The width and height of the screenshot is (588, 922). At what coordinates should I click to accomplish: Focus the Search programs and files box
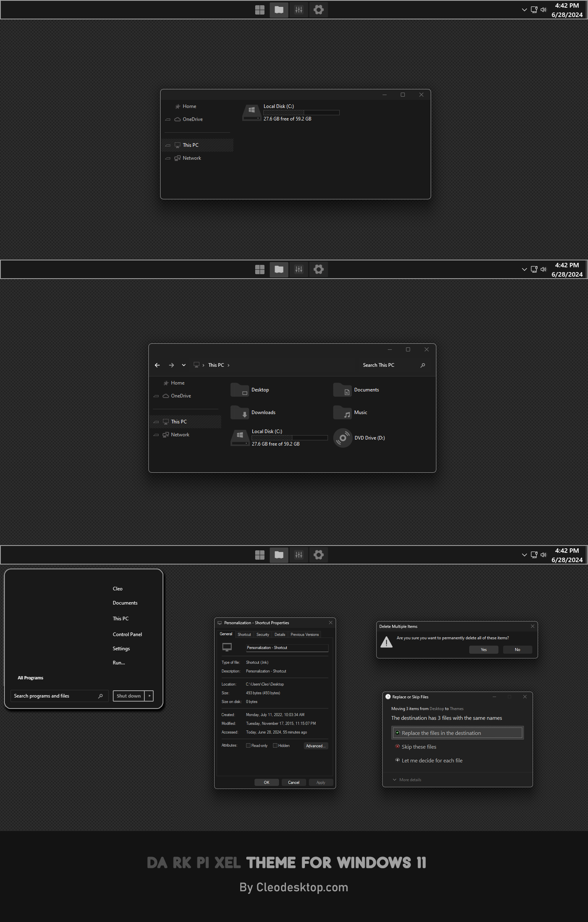(59, 696)
